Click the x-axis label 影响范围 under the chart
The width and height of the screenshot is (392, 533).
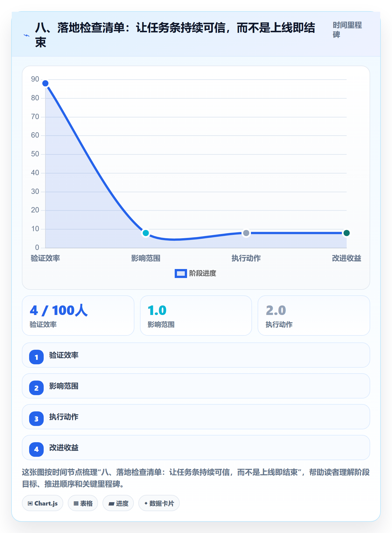coord(146,258)
